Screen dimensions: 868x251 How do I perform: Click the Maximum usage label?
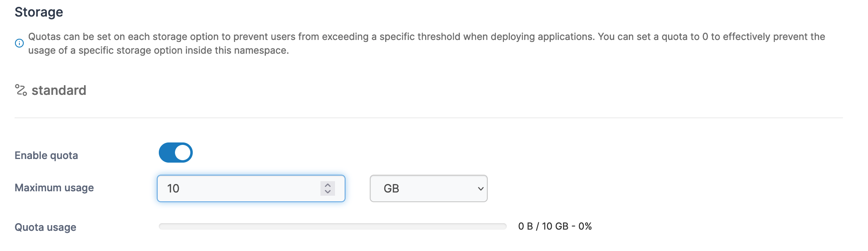(x=54, y=188)
